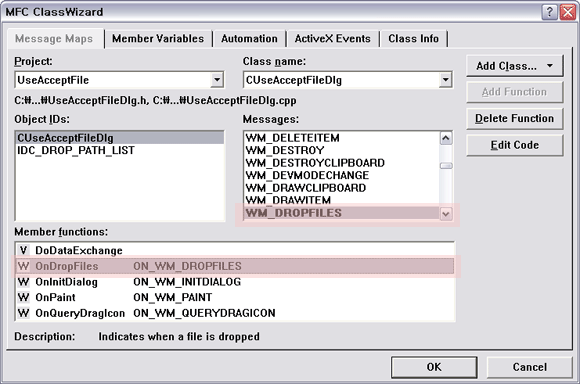Select the OnPaint member function
The height and width of the screenshot is (384, 580).
click(235, 297)
